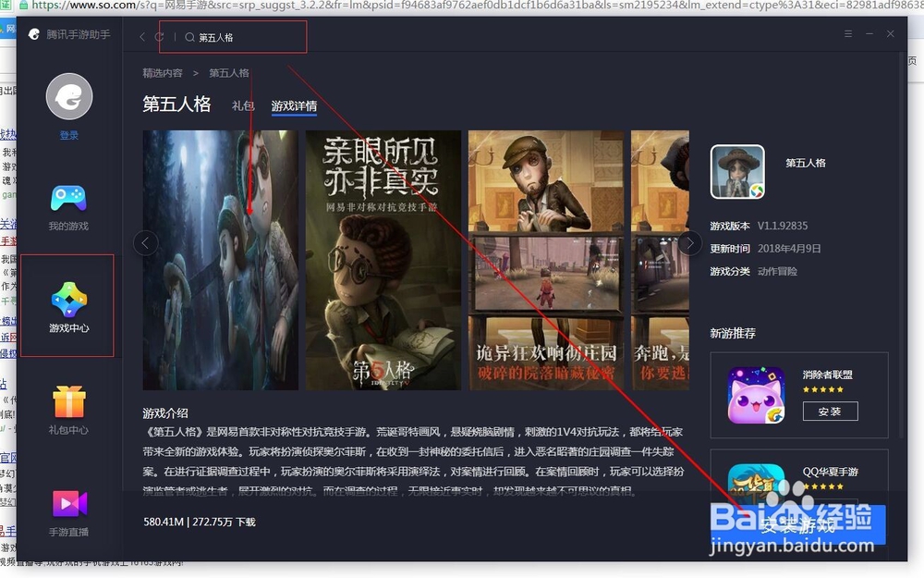This screenshot has width=924, height=578.
Task: Open the hamburger menu icon
Action: (x=848, y=33)
